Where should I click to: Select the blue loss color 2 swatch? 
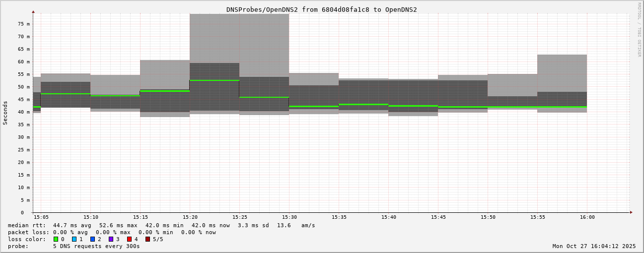point(93,239)
